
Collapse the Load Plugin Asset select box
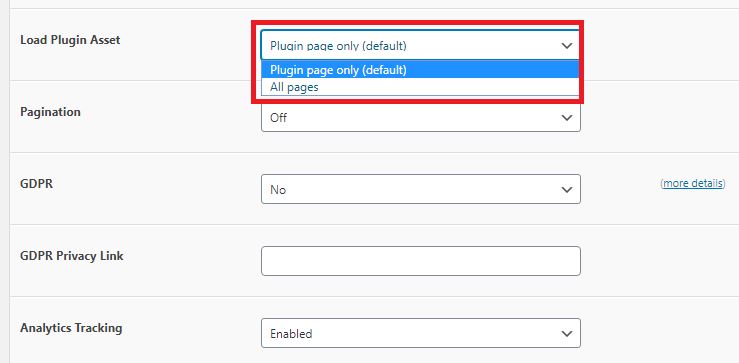point(420,45)
